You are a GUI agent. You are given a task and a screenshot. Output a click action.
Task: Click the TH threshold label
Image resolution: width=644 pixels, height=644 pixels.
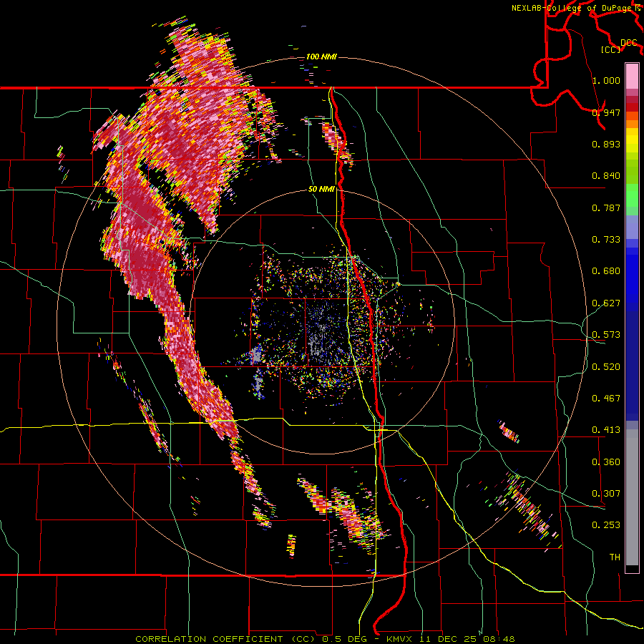pyautogui.click(x=615, y=557)
